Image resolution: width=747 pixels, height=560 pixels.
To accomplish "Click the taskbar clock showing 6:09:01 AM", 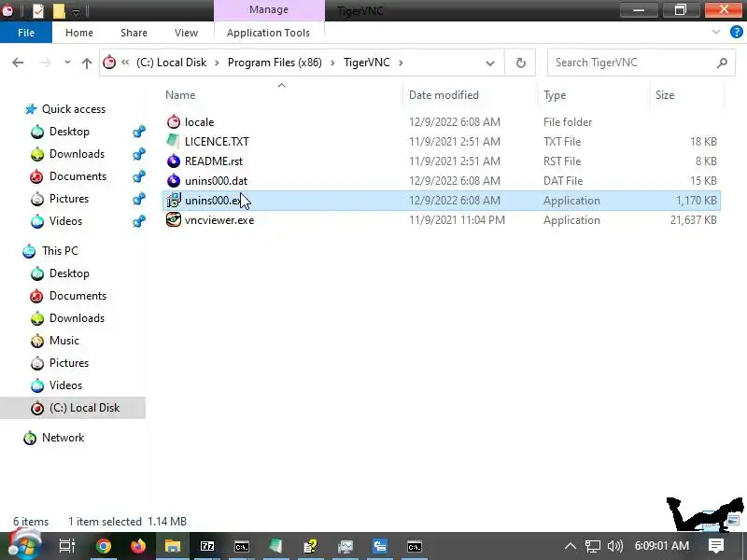I will 661,546.
